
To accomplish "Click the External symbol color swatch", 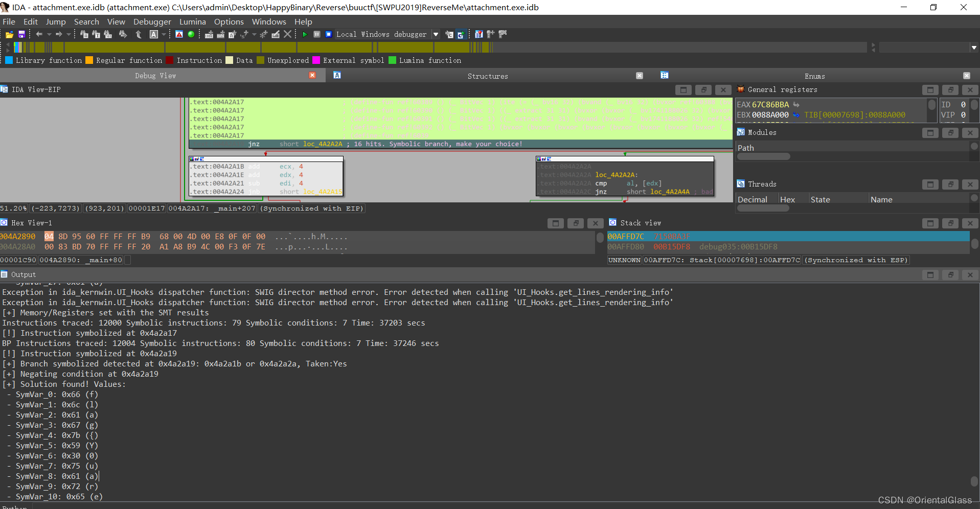I will pos(316,60).
